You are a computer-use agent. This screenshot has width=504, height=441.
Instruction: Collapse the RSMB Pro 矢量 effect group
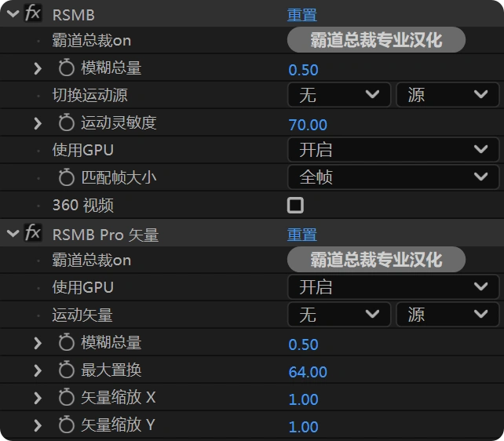[x=13, y=234]
